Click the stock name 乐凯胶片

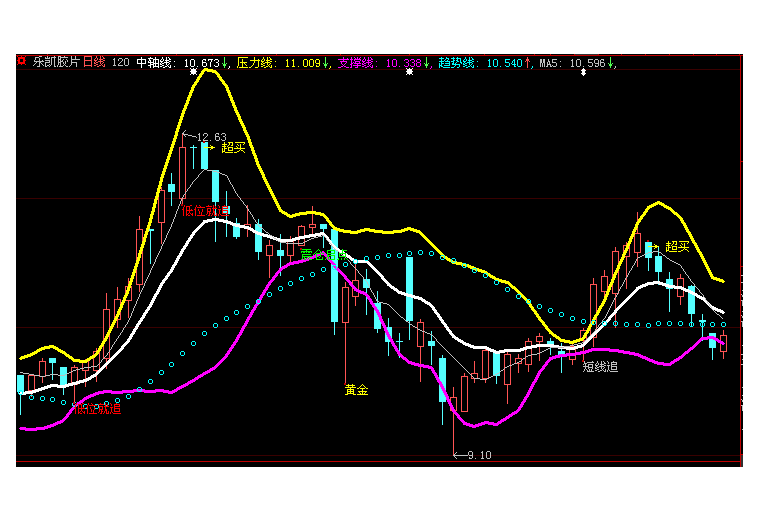tap(55, 62)
